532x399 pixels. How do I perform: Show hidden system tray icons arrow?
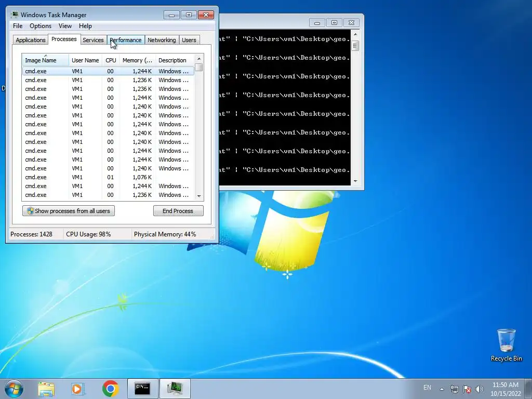(x=442, y=389)
